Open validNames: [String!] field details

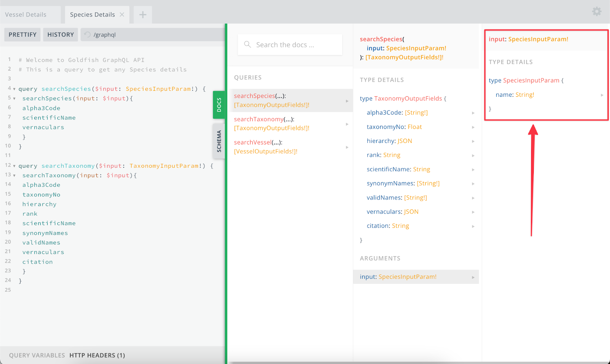(416, 198)
